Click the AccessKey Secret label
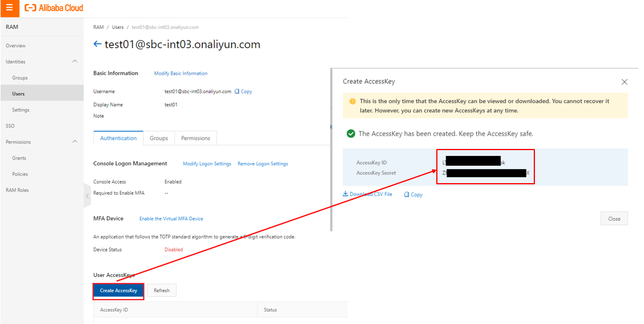 [x=376, y=173]
